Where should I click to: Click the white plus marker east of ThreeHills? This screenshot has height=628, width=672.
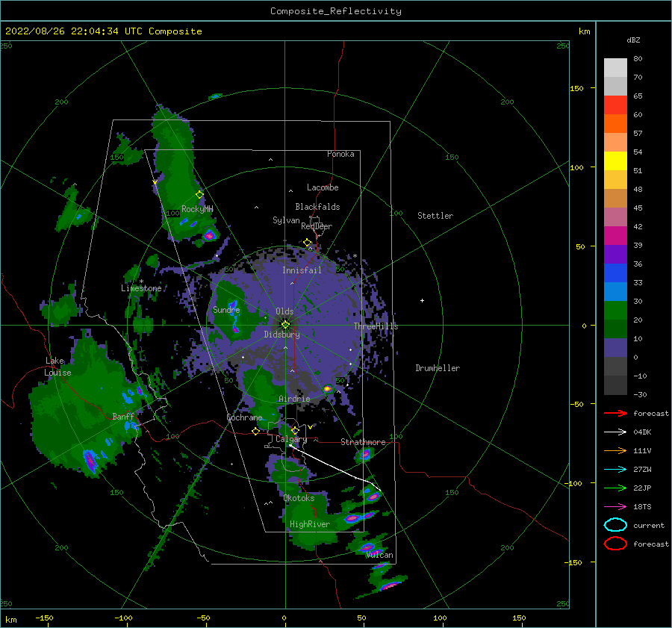[x=422, y=300]
